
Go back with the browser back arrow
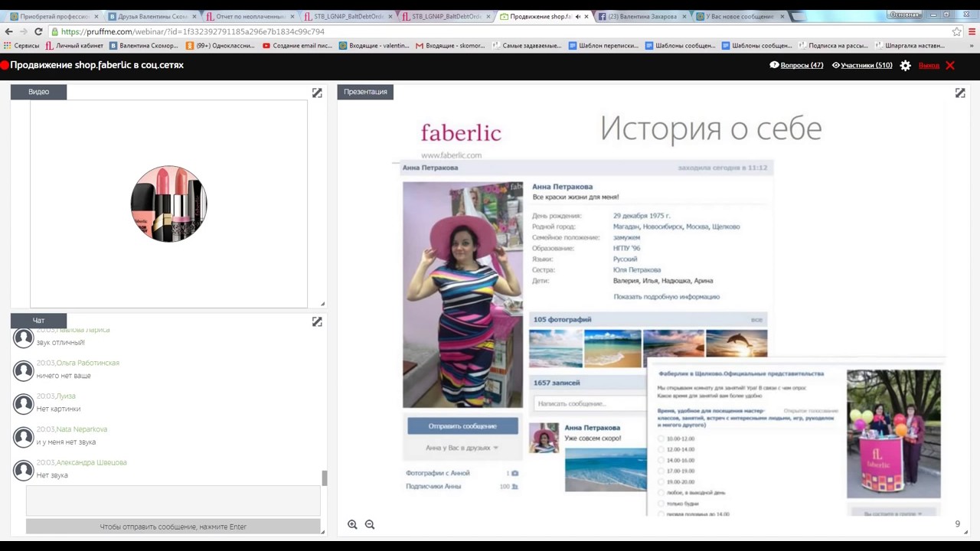8,31
